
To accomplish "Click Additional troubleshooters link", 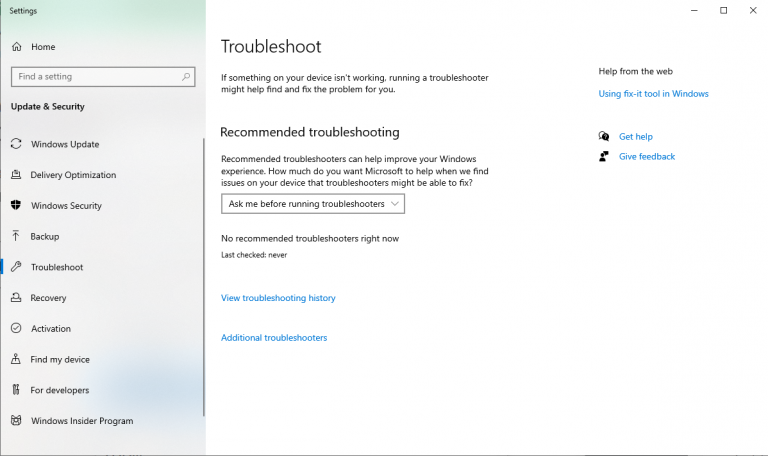I will (x=274, y=338).
